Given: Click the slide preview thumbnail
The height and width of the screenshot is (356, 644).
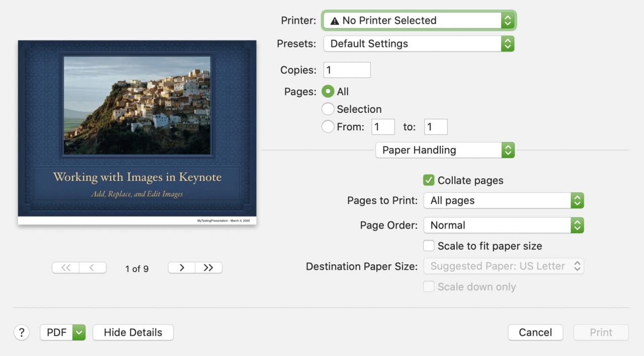Looking at the screenshot, I should pyautogui.click(x=137, y=132).
